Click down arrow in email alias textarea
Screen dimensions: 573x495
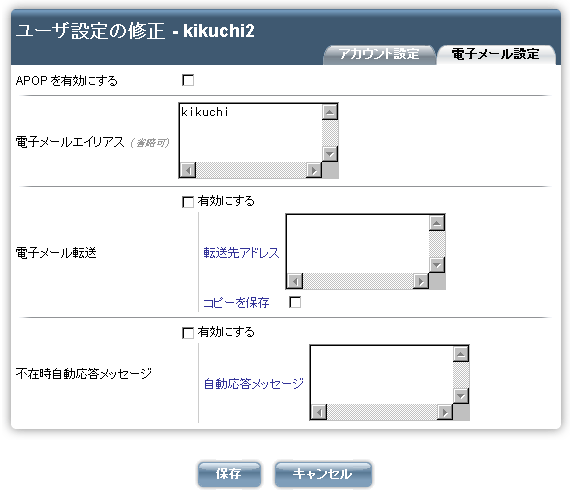[x=330, y=154]
